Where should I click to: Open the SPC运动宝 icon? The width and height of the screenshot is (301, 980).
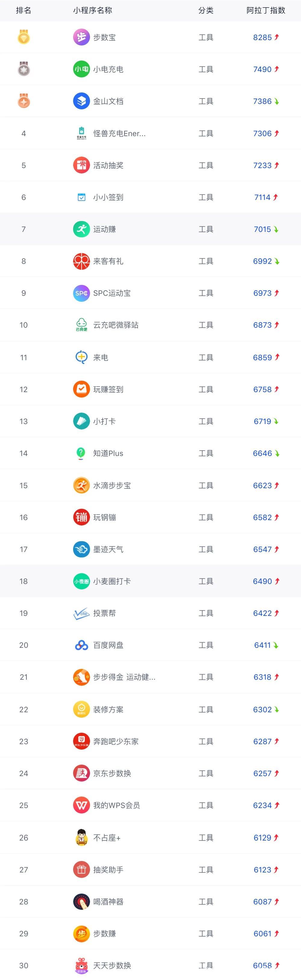pos(81,293)
